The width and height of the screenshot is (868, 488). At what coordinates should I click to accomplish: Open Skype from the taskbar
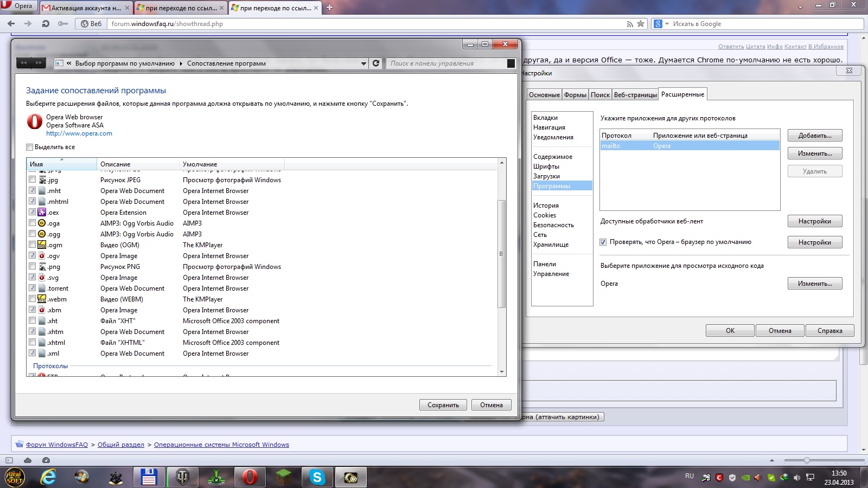point(317,477)
